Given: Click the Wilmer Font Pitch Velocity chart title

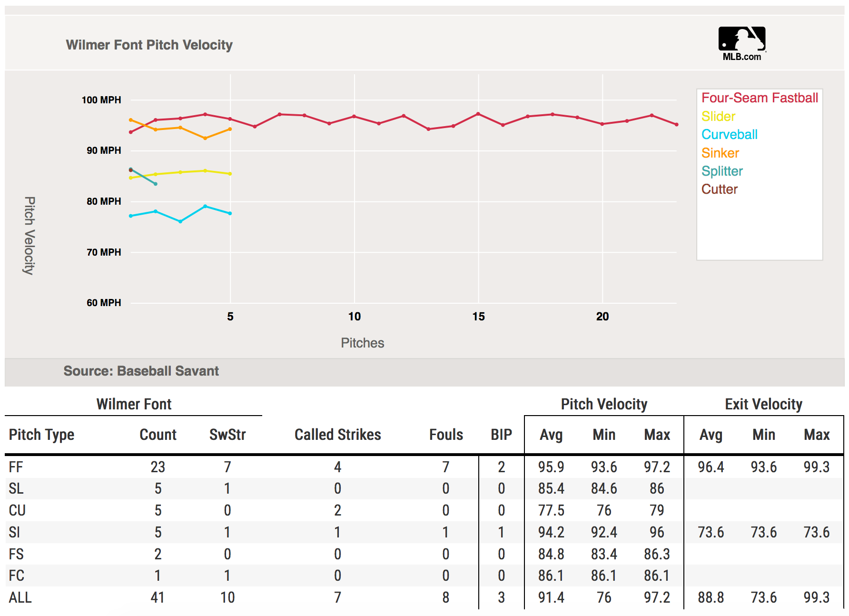Looking at the screenshot, I should click(x=149, y=45).
